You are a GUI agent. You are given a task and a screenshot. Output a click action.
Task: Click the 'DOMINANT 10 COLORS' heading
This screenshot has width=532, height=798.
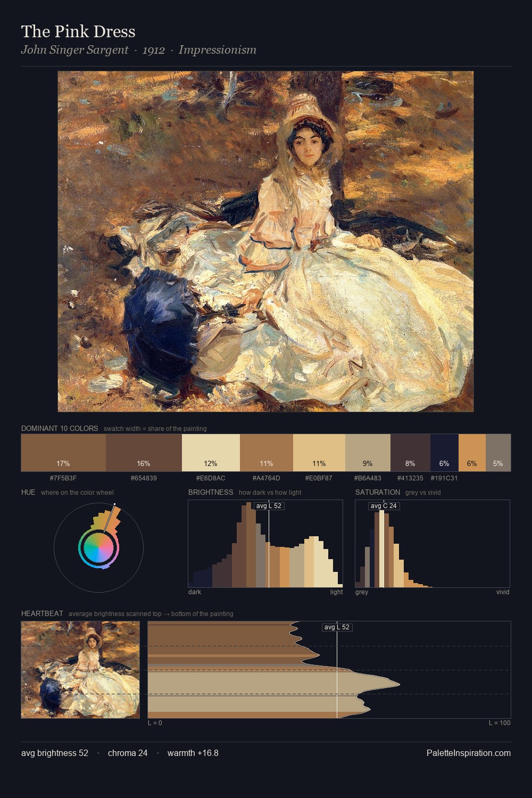pyautogui.click(x=60, y=428)
